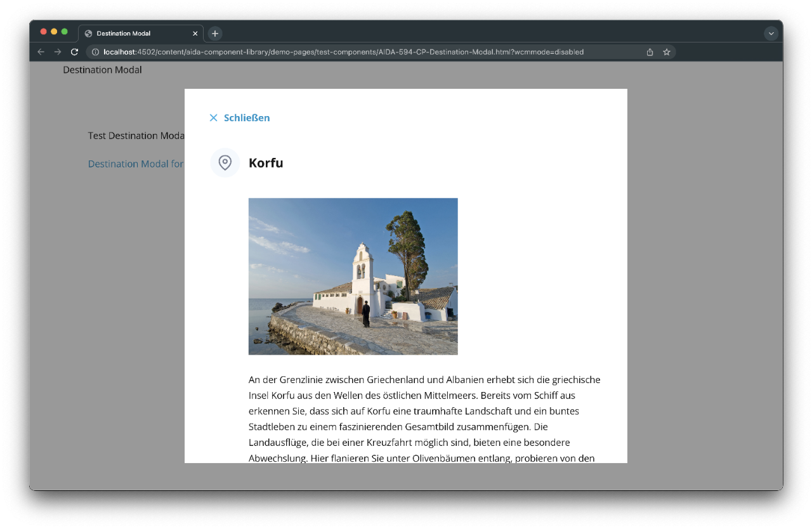Click the location pin icon beside Korfu
Screen dimensions: 812x529
(x=225, y=163)
